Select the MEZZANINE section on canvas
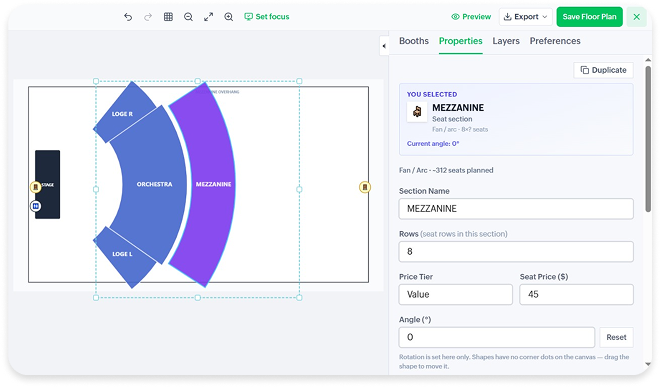Image resolution: width=661 pixels, height=388 pixels. (213, 184)
